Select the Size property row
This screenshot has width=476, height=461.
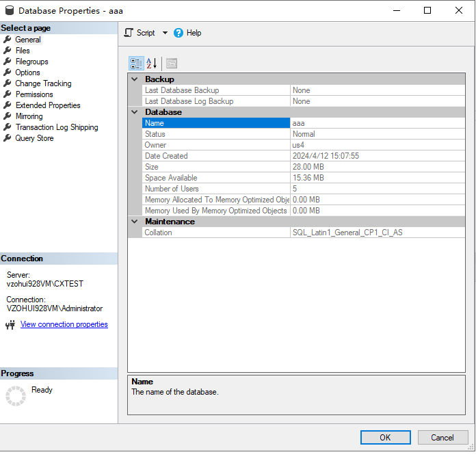[x=304, y=167]
